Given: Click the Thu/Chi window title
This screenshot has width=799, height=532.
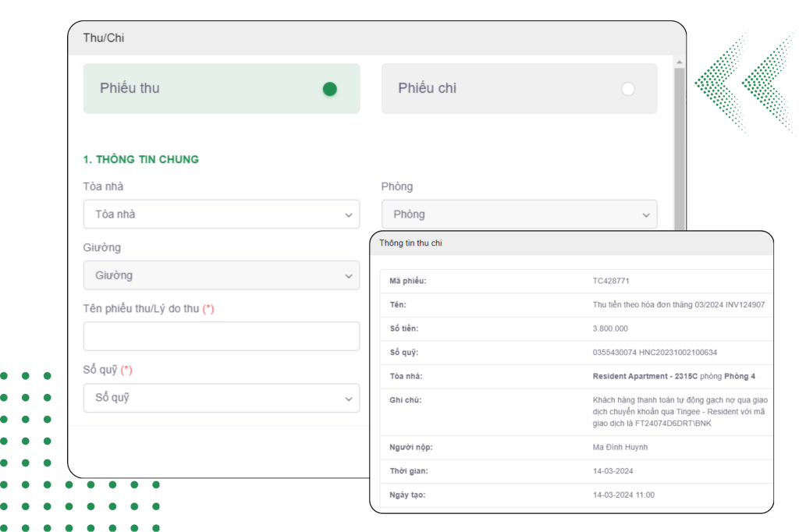Looking at the screenshot, I should coord(104,37).
